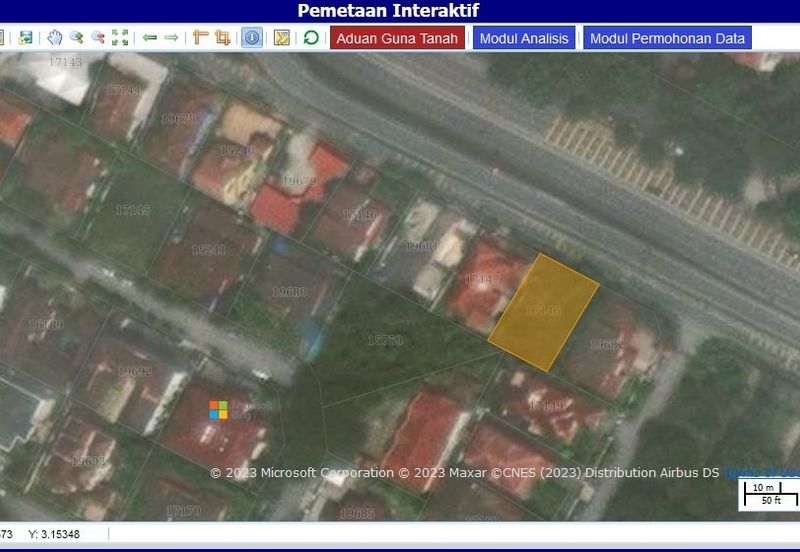Click lot 17145 parcel on map
The image size is (800, 552).
132,210
